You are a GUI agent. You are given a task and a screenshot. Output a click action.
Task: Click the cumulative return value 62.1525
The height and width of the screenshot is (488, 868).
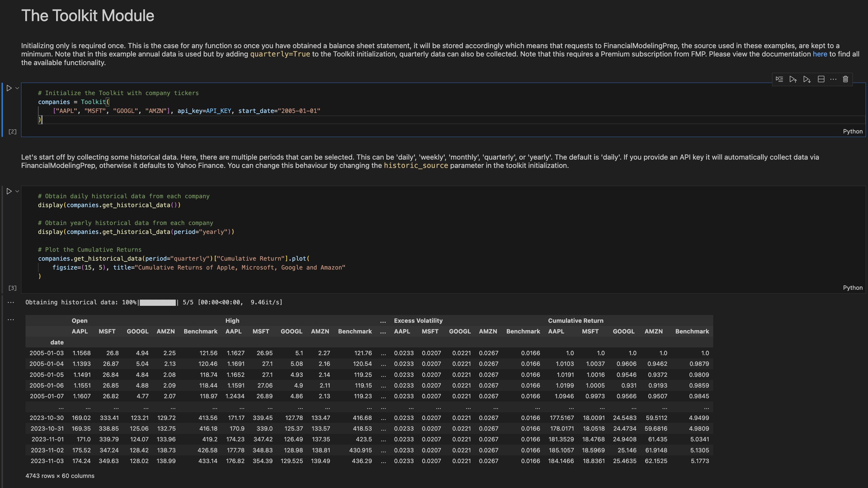pos(656,461)
